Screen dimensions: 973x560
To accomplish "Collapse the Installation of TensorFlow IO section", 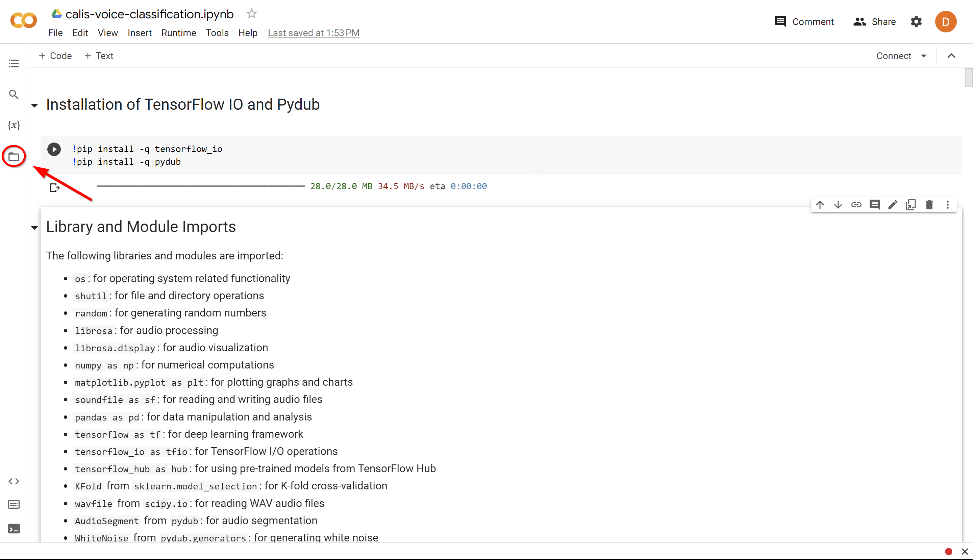I will click(34, 105).
